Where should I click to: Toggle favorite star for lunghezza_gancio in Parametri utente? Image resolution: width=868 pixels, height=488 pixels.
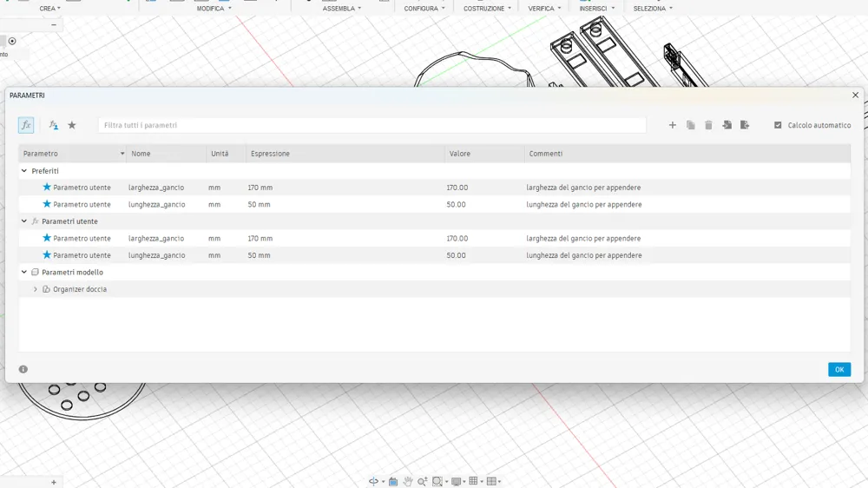(x=47, y=254)
